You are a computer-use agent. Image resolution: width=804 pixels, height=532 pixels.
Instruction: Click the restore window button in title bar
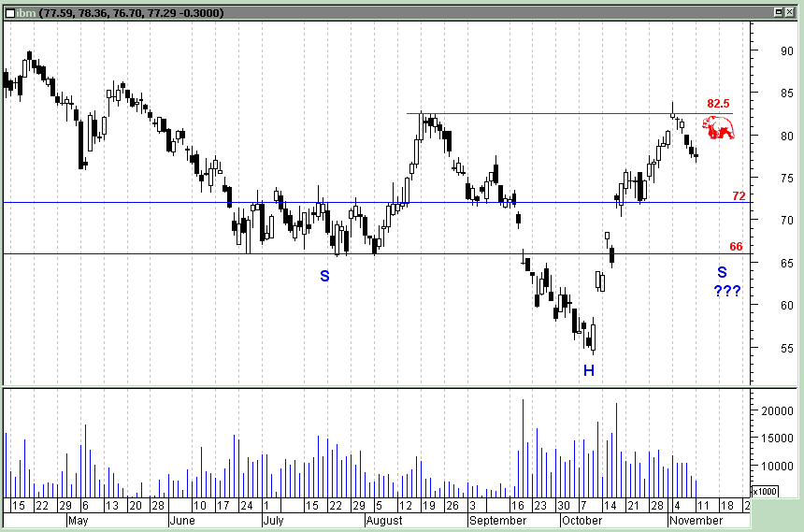(779, 12)
